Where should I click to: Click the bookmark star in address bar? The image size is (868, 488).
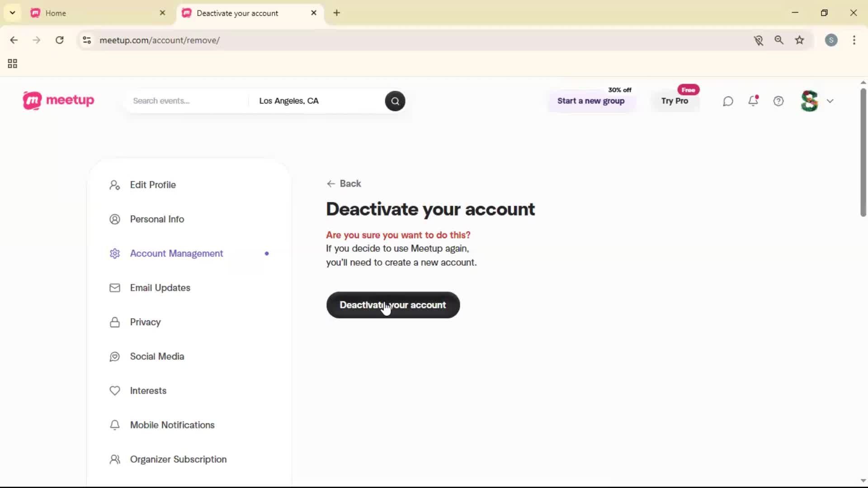(x=800, y=40)
